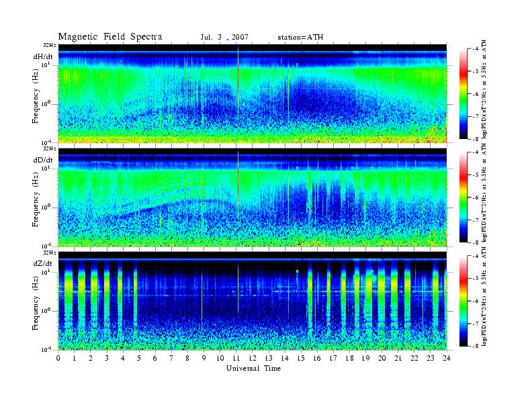Click the hour '22' tick on the time axis
Screen dimensions: 532x411
[414, 358]
